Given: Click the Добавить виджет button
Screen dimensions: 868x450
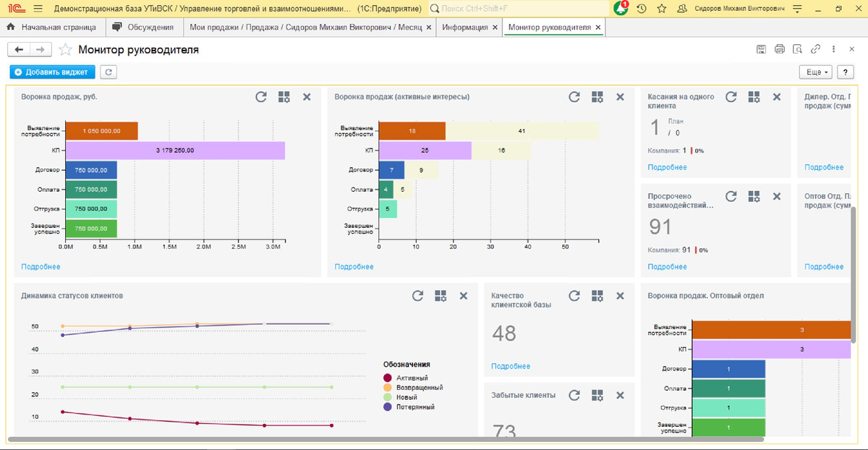Looking at the screenshot, I should [x=52, y=72].
